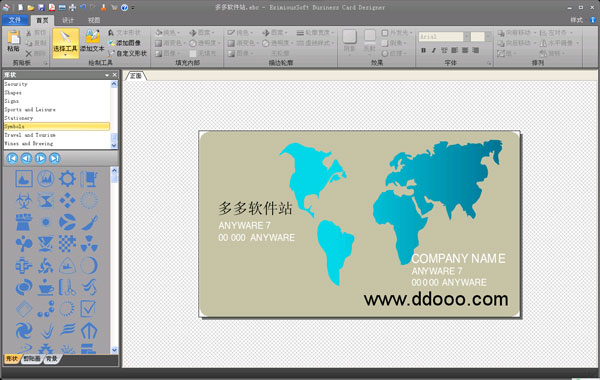The image size is (600, 380).
Task: Switch to Clipart bottom panel tab
Action: [x=32, y=359]
